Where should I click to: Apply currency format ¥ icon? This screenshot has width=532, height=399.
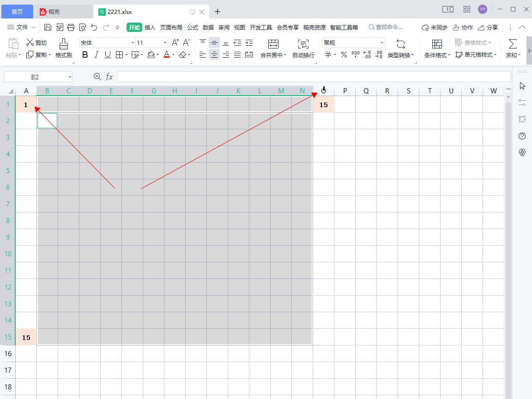tap(328, 54)
